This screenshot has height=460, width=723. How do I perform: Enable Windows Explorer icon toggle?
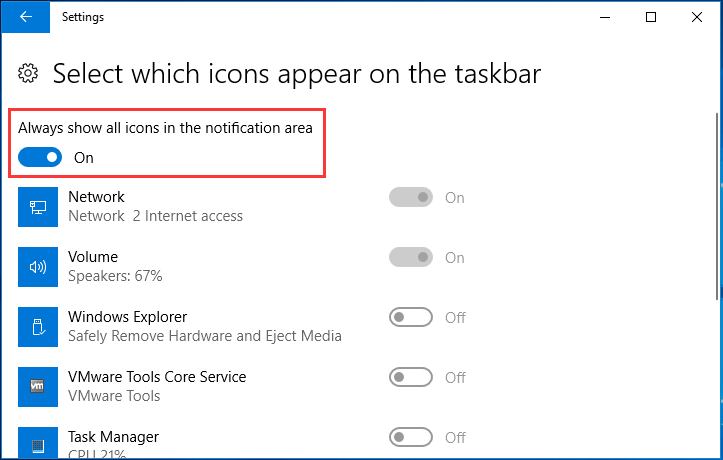point(411,318)
